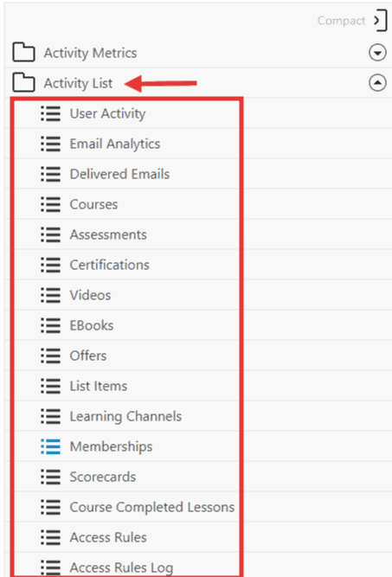392x577 pixels.
Task: Click the list icon beside Offers
Action: point(51,356)
